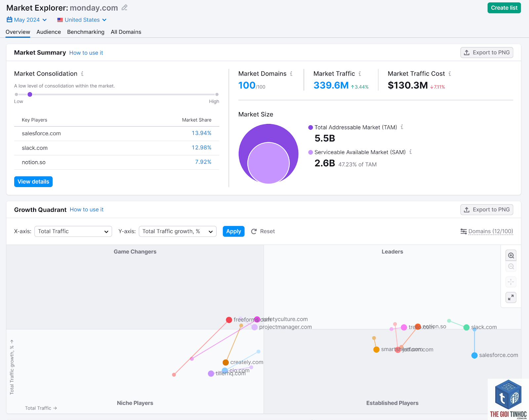529x420 pixels.
Task: Click the Domains filter sliders icon
Action: click(464, 231)
